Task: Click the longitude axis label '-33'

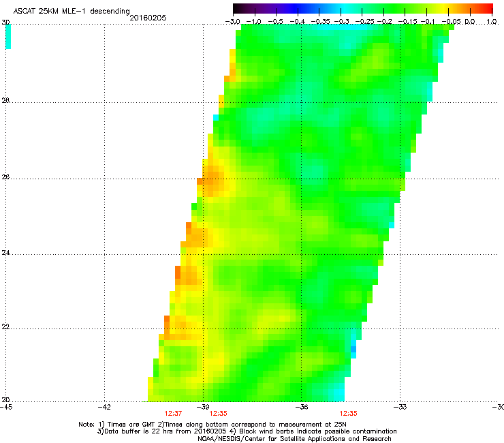Action: [400, 407]
